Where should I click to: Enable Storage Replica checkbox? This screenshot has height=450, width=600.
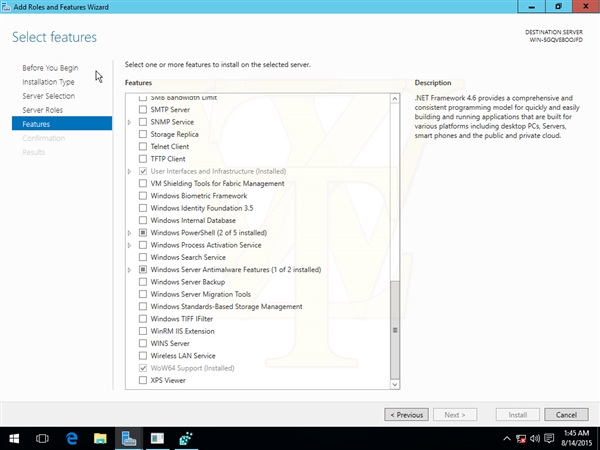pos(143,134)
